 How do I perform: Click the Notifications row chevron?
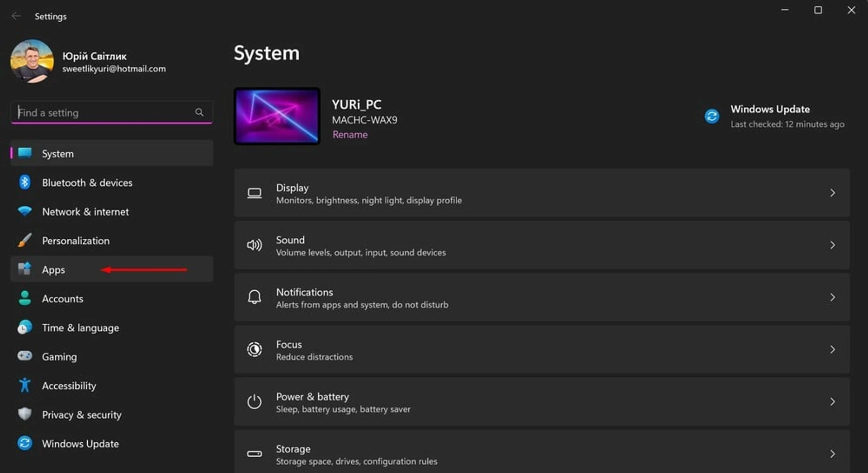tap(832, 297)
